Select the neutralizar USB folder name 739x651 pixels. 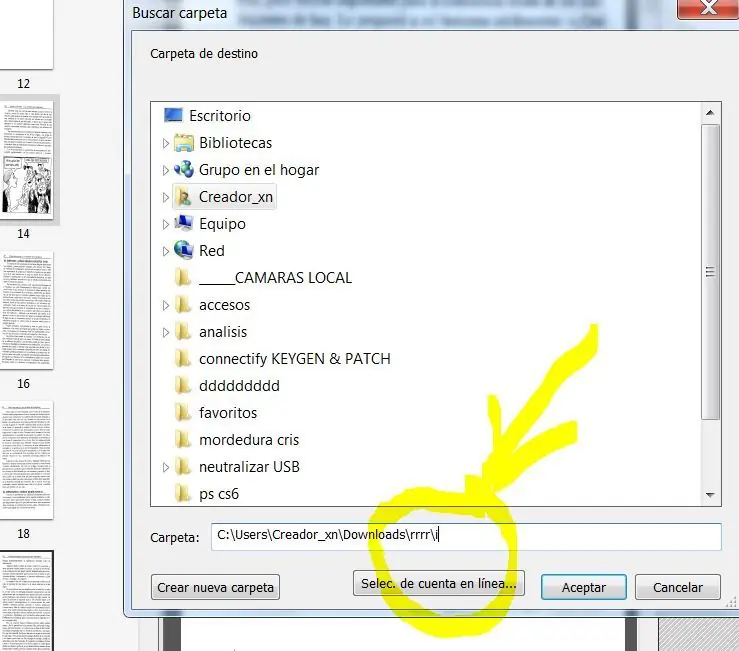point(249,467)
